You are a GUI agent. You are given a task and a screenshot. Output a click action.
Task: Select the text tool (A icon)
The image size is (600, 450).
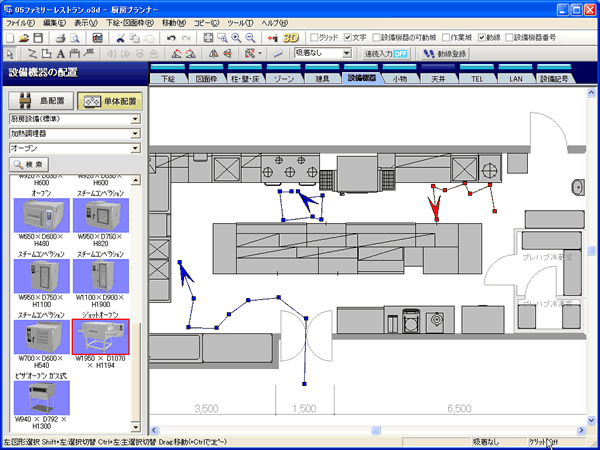tap(62, 53)
